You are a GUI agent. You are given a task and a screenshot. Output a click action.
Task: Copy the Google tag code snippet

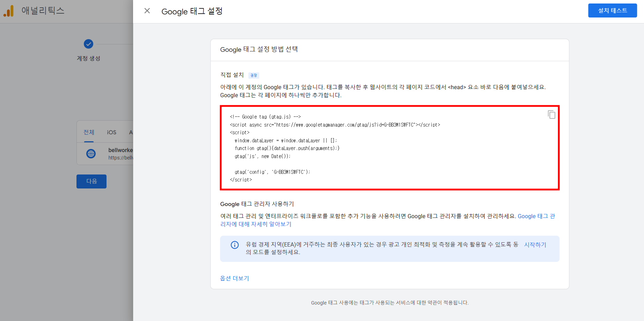pos(551,114)
